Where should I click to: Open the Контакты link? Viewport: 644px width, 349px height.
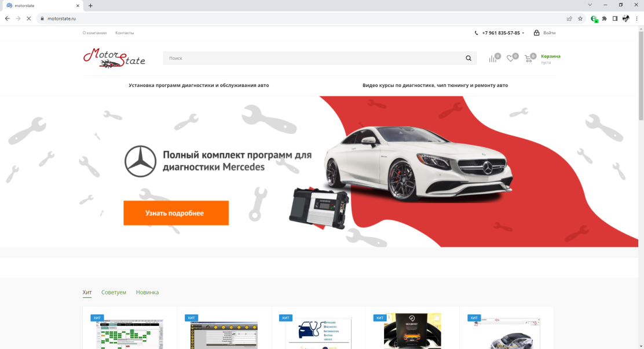pos(125,33)
